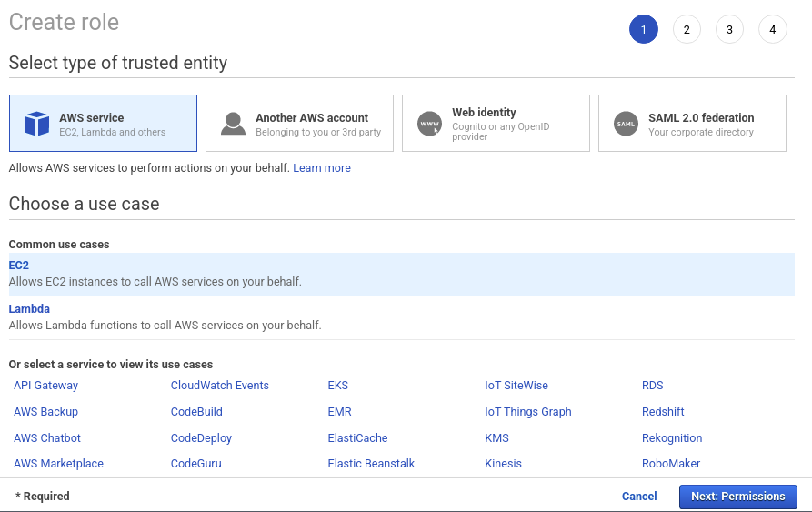Jump to wizard step 2 circle

click(687, 29)
